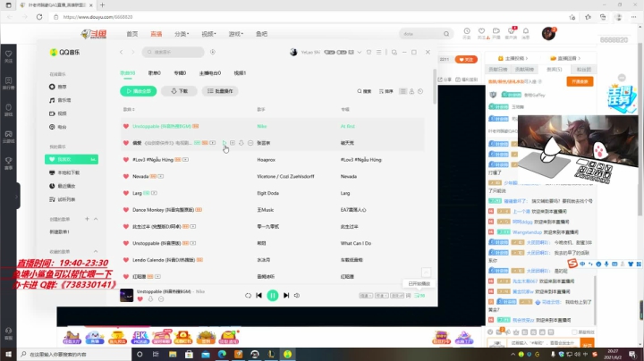The width and height of the screenshot is (644, 361).
Task: Switch QQ Music to mini mode icon
Action: tap(394, 52)
